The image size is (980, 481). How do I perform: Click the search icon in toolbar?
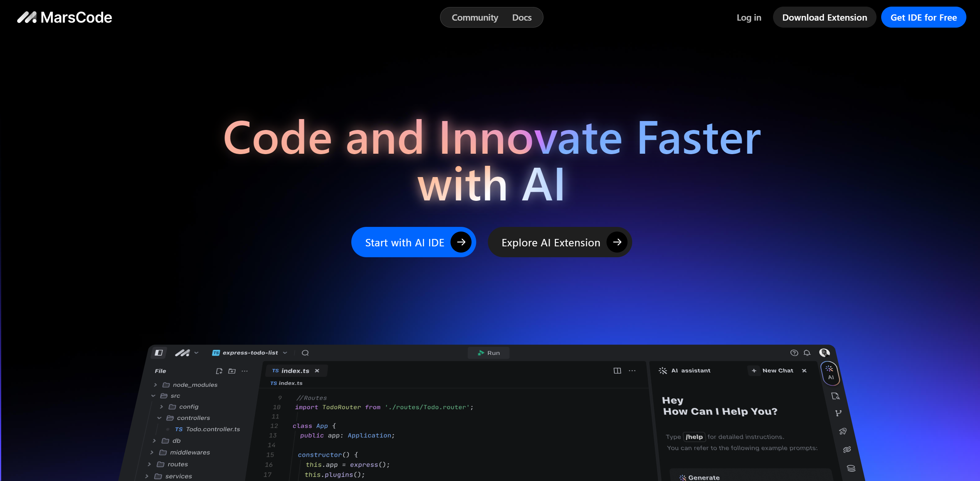point(306,352)
